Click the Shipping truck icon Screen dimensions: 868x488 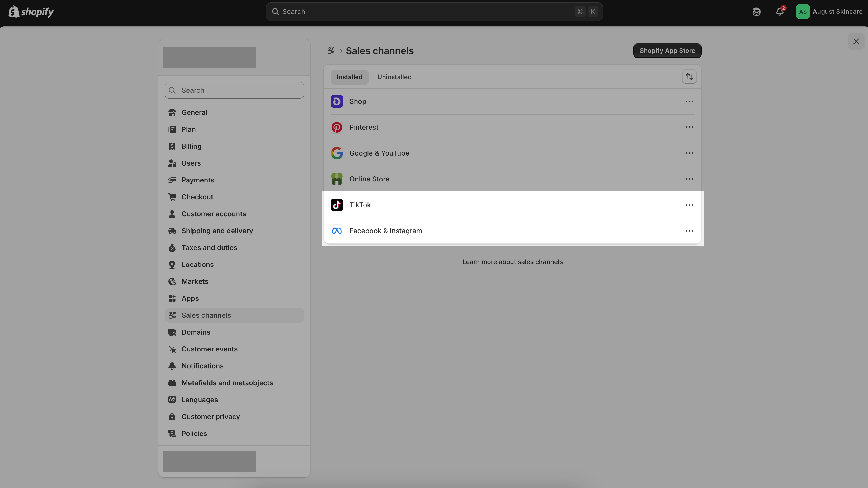coord(172,231)
